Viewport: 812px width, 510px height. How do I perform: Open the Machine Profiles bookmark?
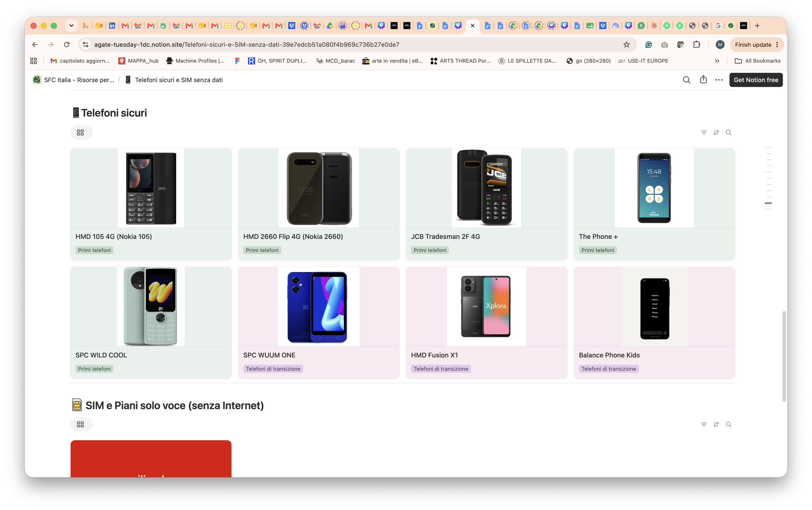[195, 61]
